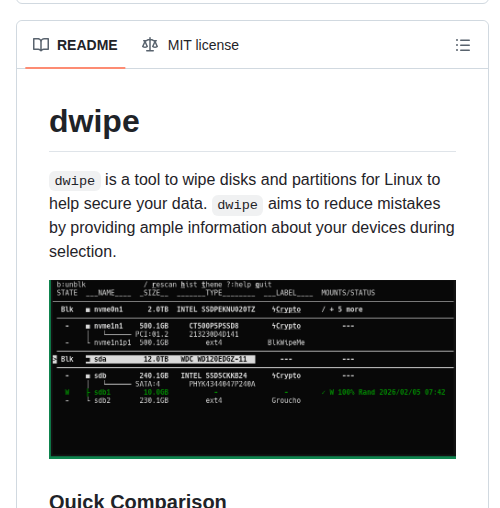500x508 pixels.
Task: Click the first inline 'dwipe' code text
Action: pyautogui.click(x=75, y=181)
